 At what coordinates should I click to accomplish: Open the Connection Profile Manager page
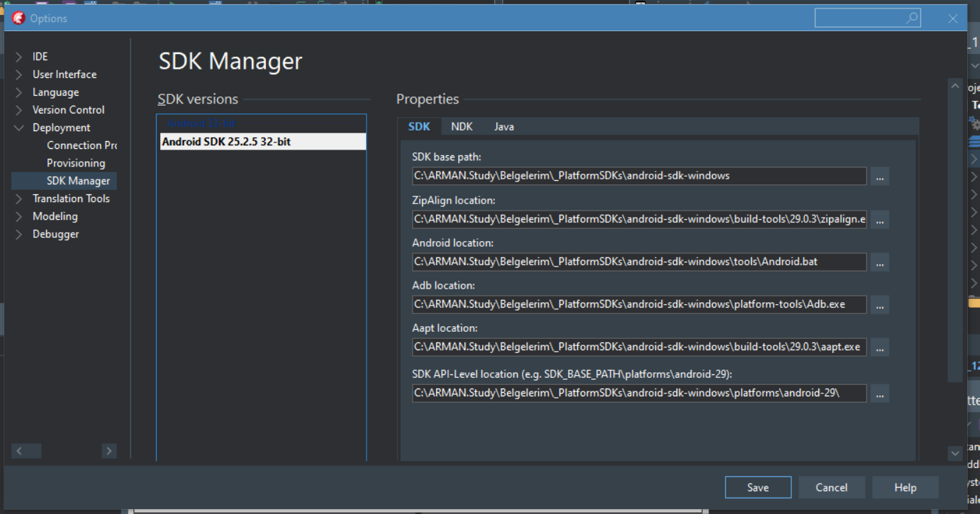point(82,145)
